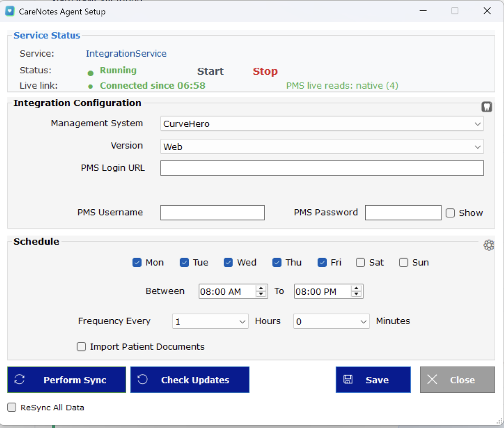Uncheck the Wed schedule checkbox
The width and height of the screenshot is (504, 428).
click(228, 262)
